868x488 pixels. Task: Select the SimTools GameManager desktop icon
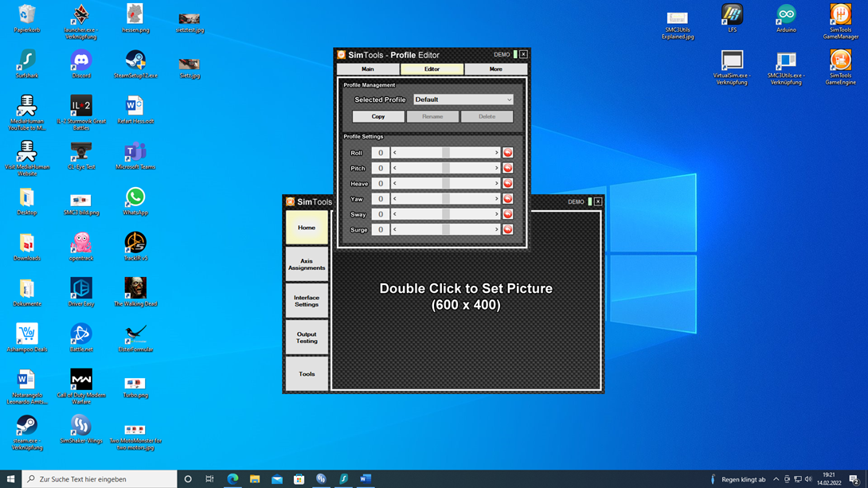[x=840, y=22]
